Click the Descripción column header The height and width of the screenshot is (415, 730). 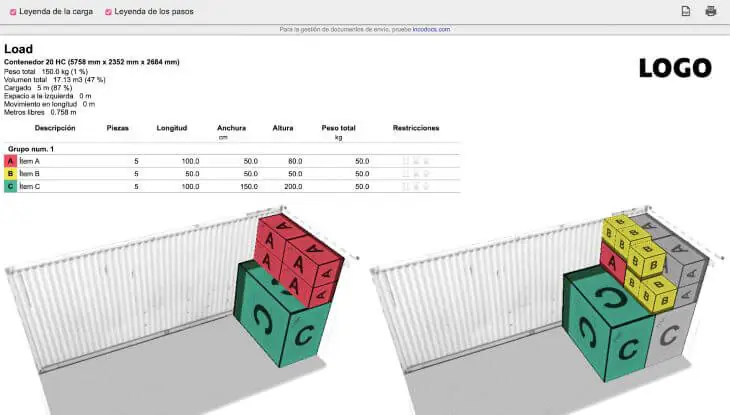point(55,128)
